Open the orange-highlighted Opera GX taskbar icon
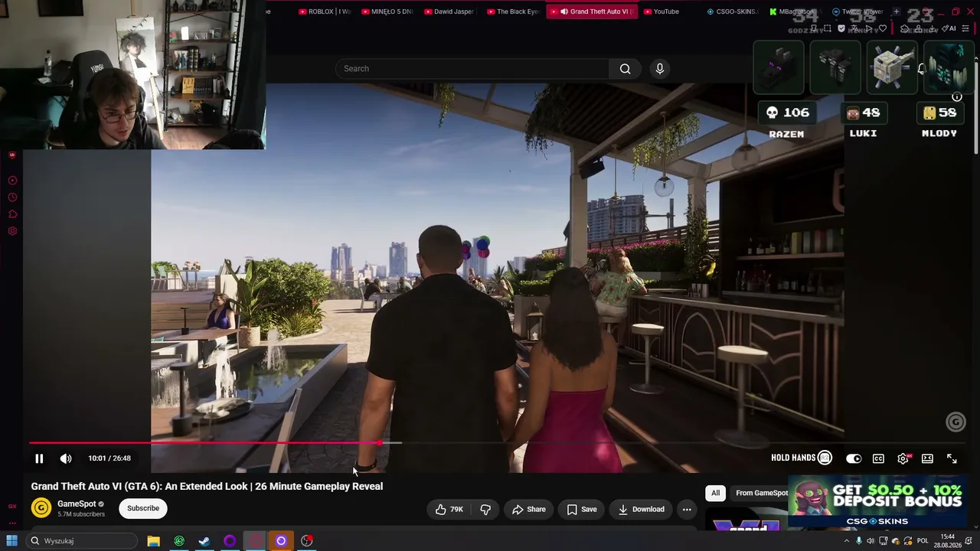The image size is (980, 551). (281, 541)
